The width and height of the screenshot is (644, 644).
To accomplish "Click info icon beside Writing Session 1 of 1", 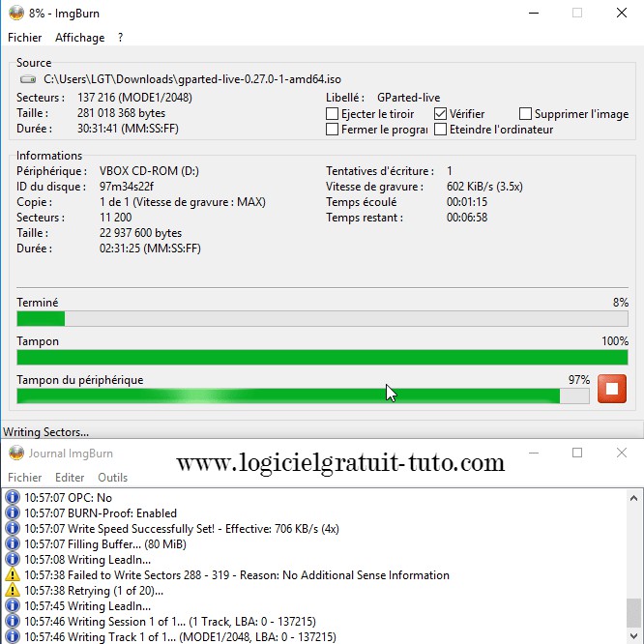I will coord(13,621).
